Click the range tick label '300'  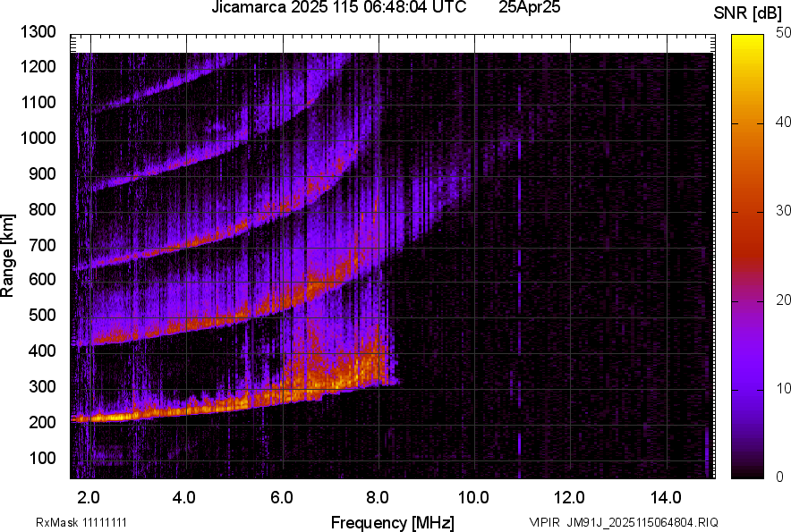click(x=42, y=386)
